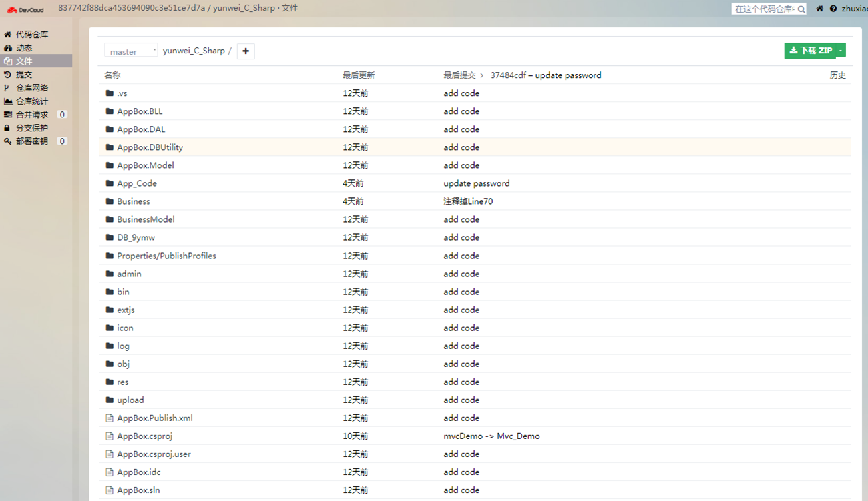Select 文件 in the sidebar
868x501 pixels.
(x=36, y=61)
